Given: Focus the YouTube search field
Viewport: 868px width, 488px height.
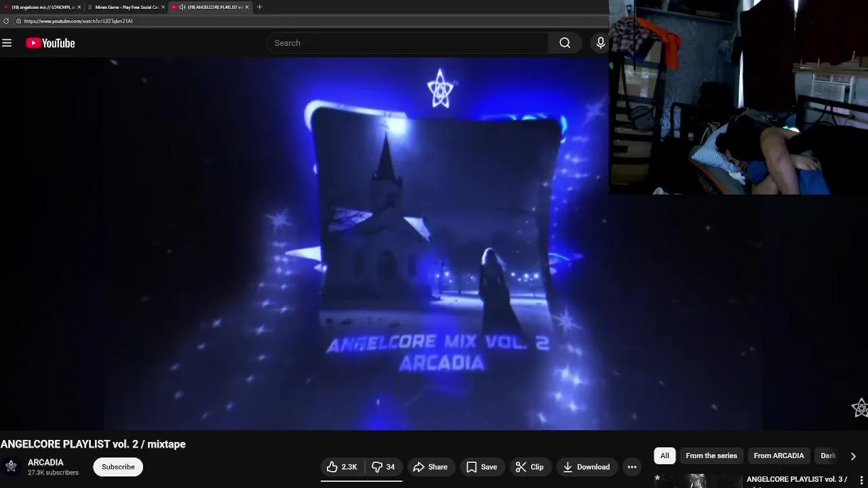Looking at the screenshot, I should tap(407, 43).
